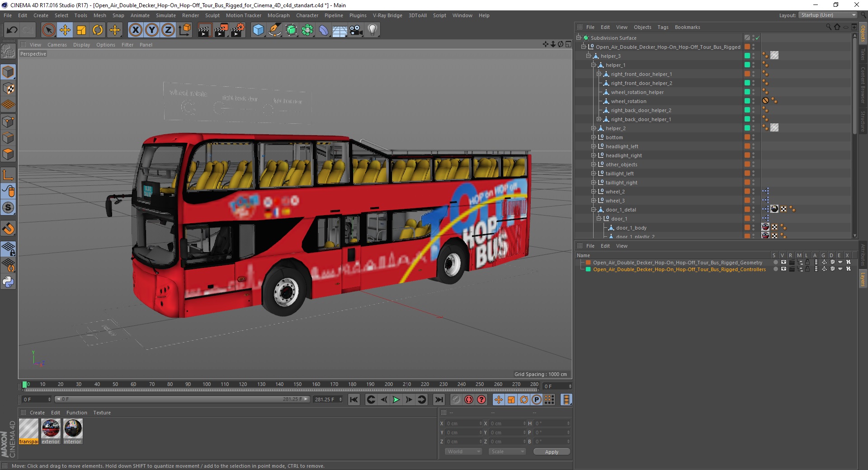Activate the Move tool in top toolbar
This screenshot has height=470, width=868.
click(65, 30)
